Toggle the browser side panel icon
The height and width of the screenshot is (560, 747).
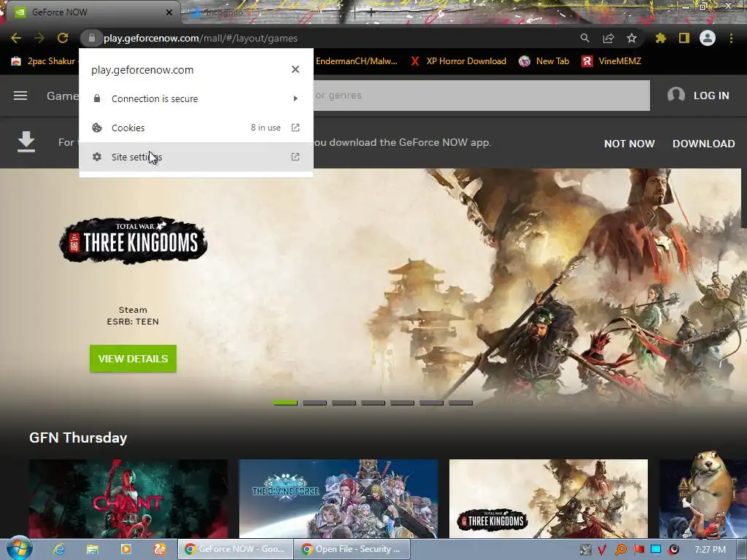click(x=684, y=38)
